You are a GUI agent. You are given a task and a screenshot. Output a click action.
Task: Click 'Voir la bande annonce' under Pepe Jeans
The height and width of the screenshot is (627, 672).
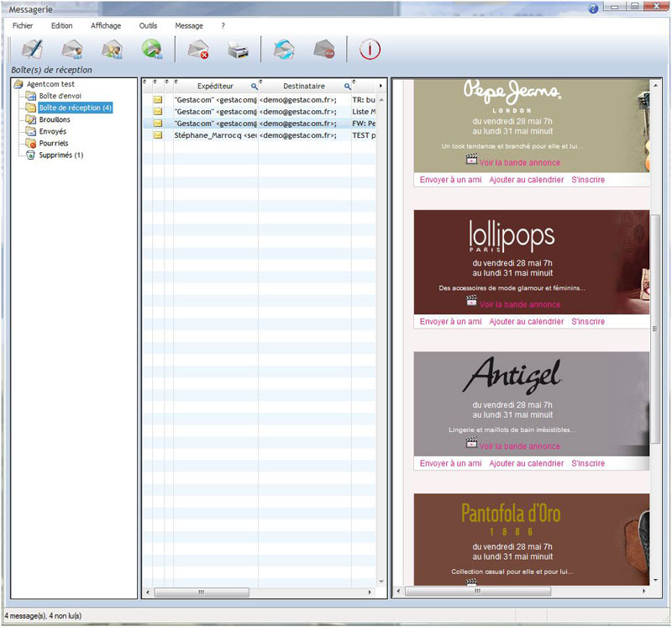pyautogui.click(x=519, y=162)
